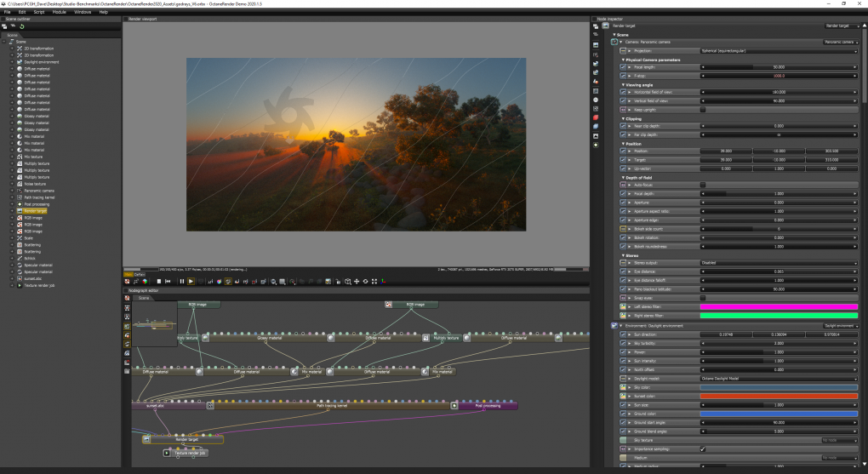Open Daylight model dropdown
868x474 pixels.
(x=779, y=378)
